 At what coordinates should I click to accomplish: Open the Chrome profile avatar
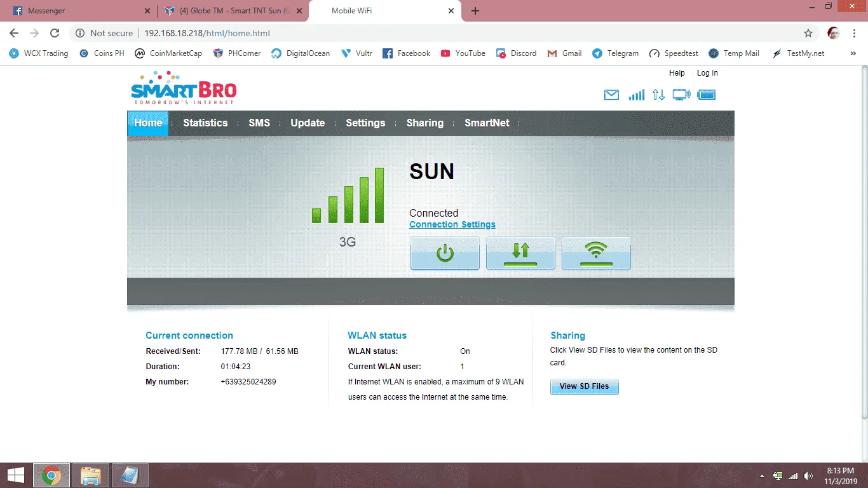click(x=834, y=33)
